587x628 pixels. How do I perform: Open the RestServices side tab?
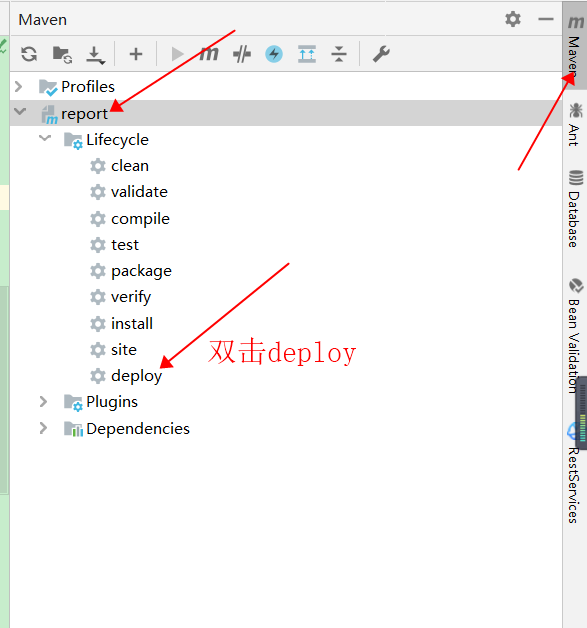574,475
